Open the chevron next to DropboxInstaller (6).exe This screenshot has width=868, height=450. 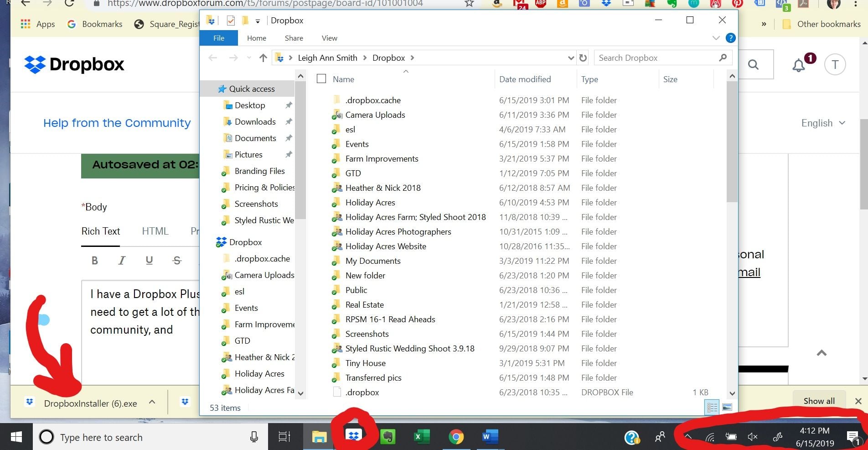pos(152,402)
